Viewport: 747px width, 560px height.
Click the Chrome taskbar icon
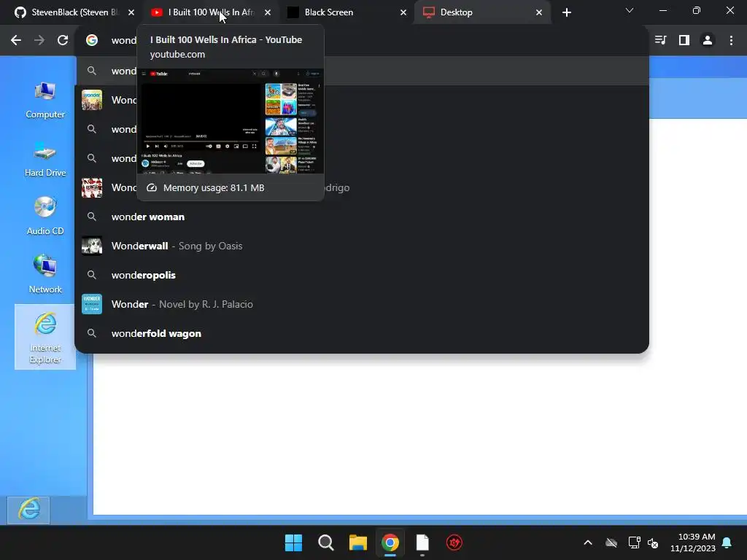390,542
